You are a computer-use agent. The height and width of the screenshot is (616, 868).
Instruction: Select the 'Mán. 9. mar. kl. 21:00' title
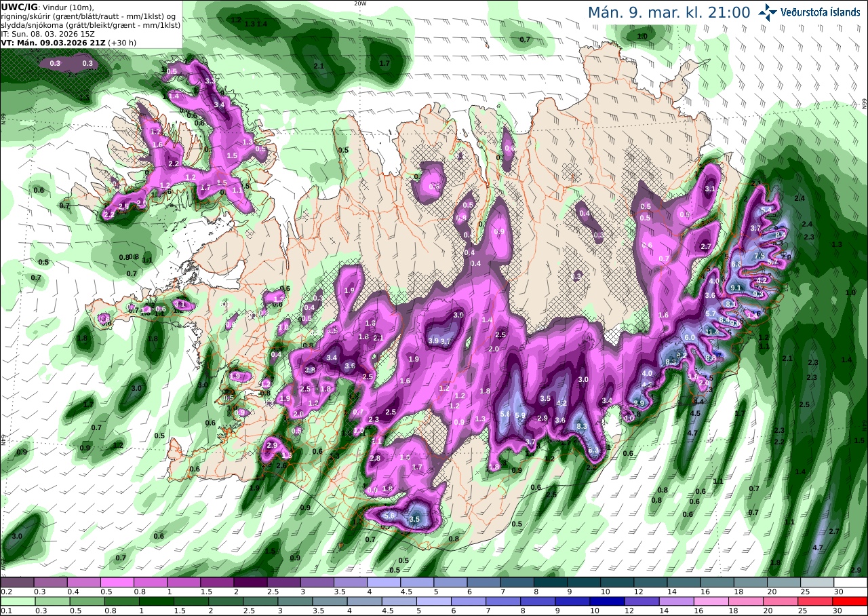click(x=669, y=12)
